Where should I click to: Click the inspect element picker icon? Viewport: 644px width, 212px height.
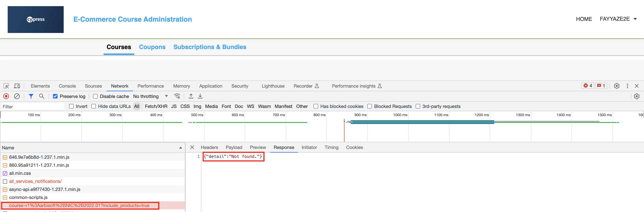[x=6, y=86]
